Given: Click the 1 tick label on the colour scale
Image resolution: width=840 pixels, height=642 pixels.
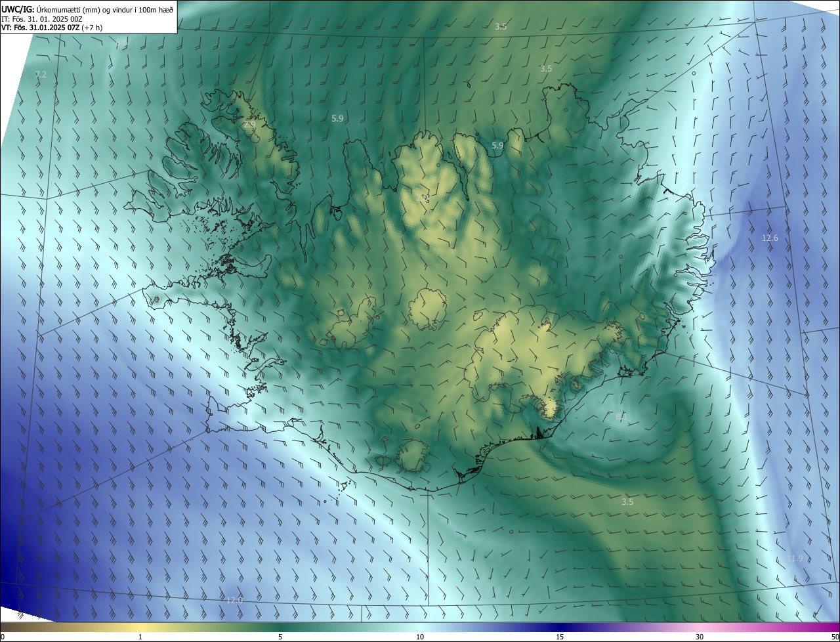Looking at the screenshot, I should (140, 637).
